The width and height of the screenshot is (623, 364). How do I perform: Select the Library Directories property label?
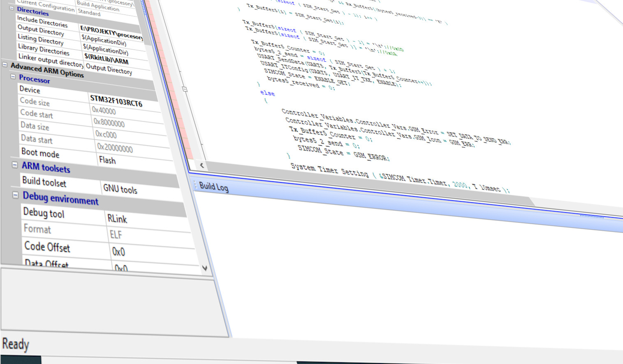[x=44, y=49]
